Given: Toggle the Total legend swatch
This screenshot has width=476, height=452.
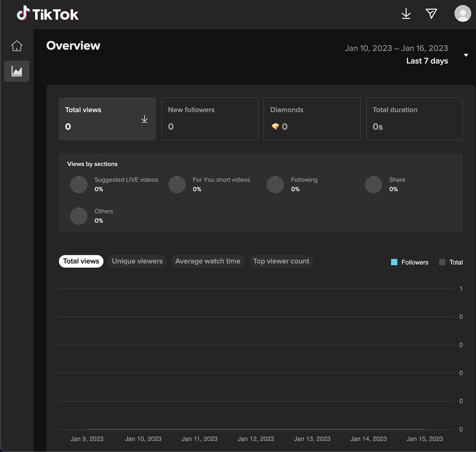Looking at the screenshot, I should tap(442, 262).
